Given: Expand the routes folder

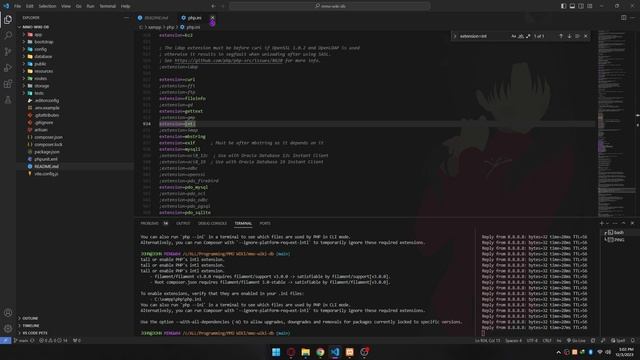Looking at the screenshot, I should (x=40, y=79).
